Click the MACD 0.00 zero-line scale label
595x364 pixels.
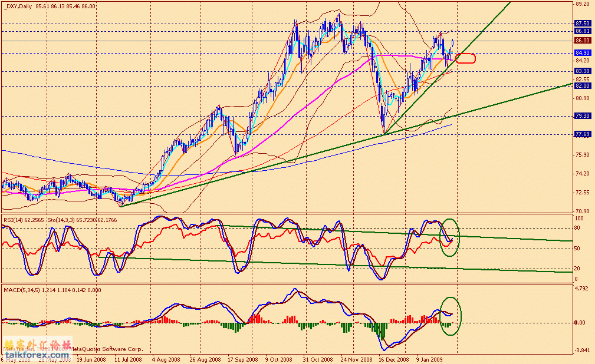click(580, 323)
